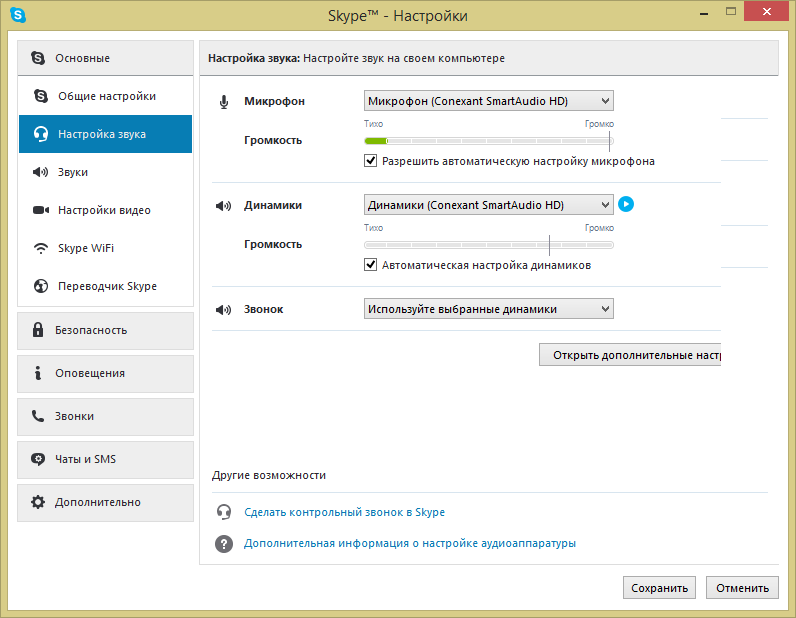Maximize the Skype settings window
This screenshot has height=618, width=796.
point(731,11)
